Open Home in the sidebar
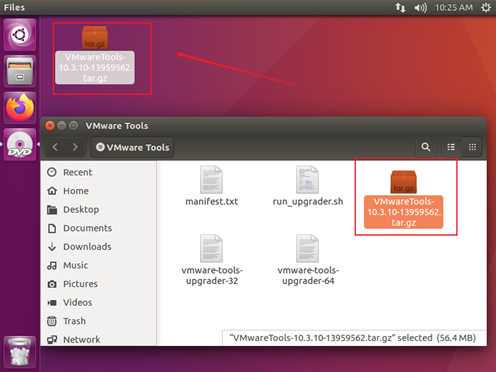 [99, 191]
